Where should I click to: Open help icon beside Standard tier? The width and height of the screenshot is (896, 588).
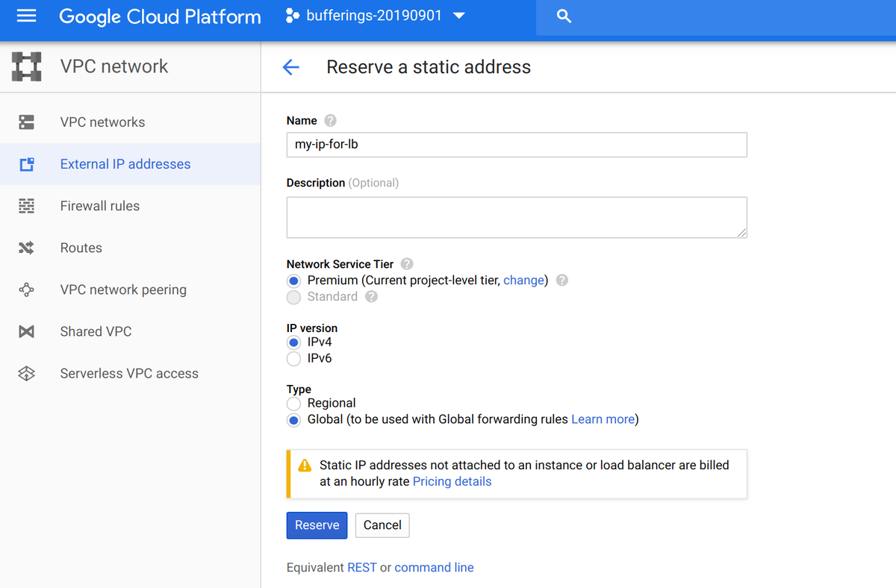[x=371, y=297]
